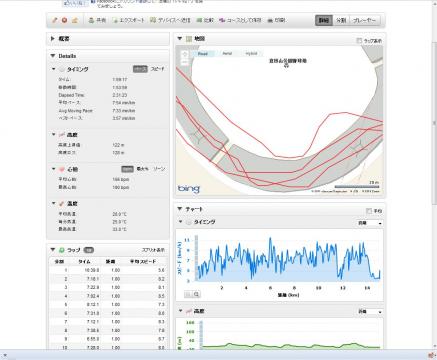Click コースとして保存 save as course button
437x360 pixels.
240,20
